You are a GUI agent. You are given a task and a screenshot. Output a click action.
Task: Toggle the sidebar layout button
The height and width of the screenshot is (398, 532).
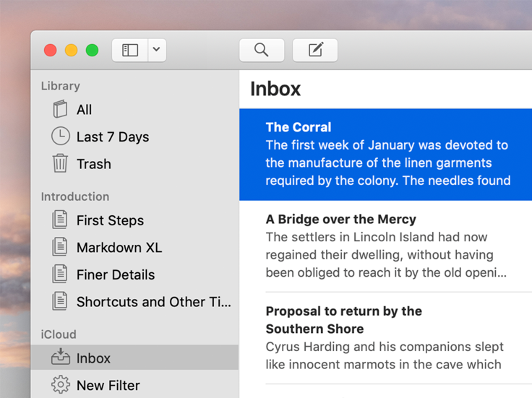click(x=130, y=50)
